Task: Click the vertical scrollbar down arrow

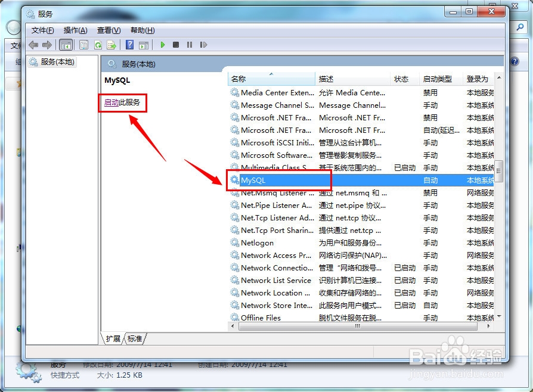Action: tap(498, 316)
